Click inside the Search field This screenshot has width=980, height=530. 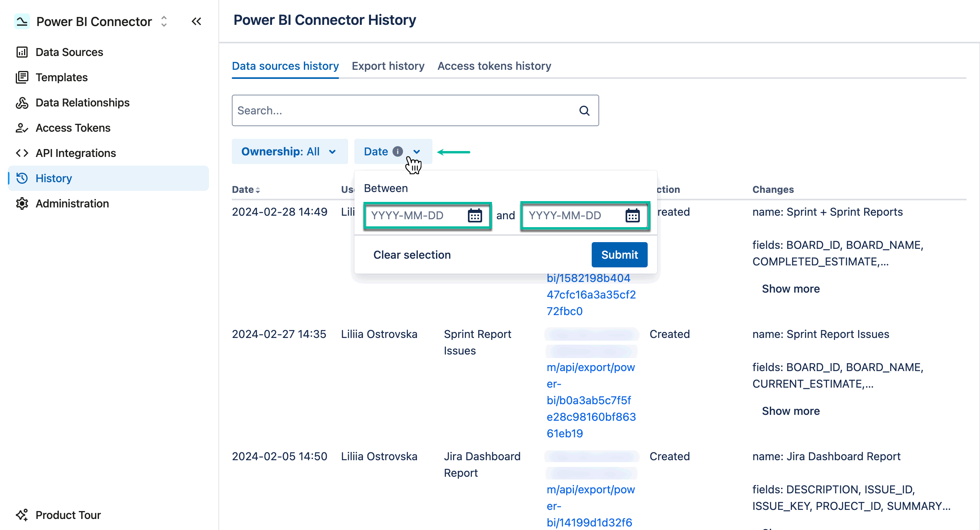coord(394,110)
